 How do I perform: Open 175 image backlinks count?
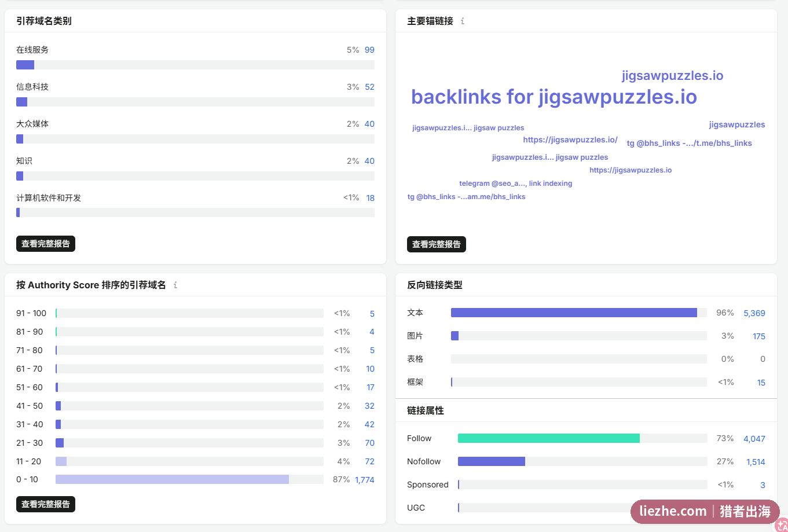point(759,336)
